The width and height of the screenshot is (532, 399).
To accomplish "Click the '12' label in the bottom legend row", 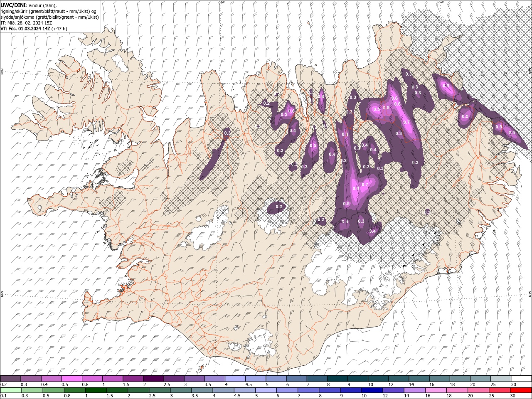I will pos(385,396).
